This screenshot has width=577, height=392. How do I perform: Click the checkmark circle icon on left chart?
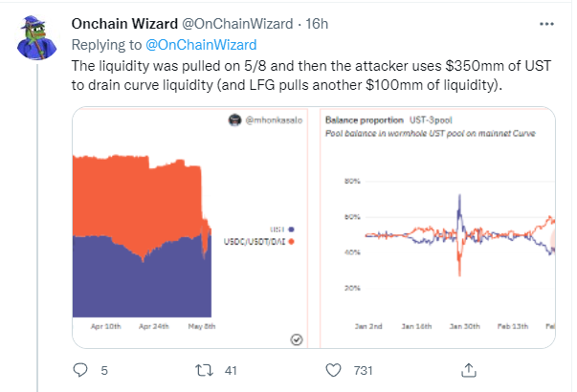(297, 339)
